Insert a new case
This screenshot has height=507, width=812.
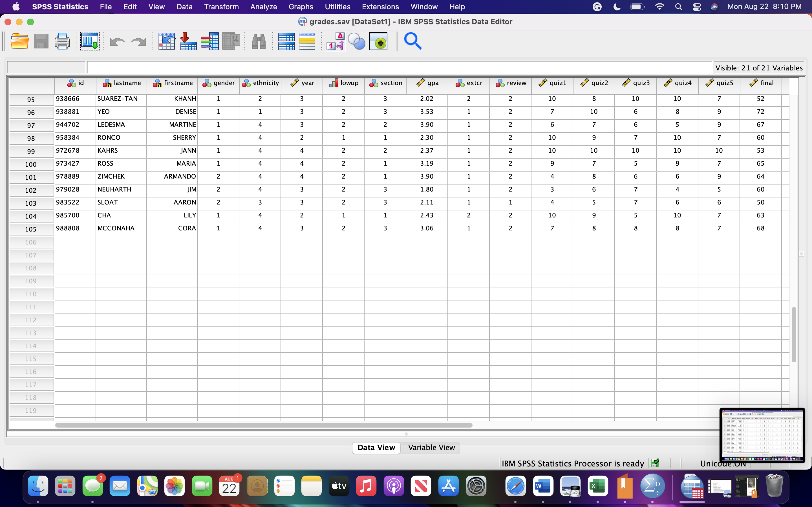(286, 41)
